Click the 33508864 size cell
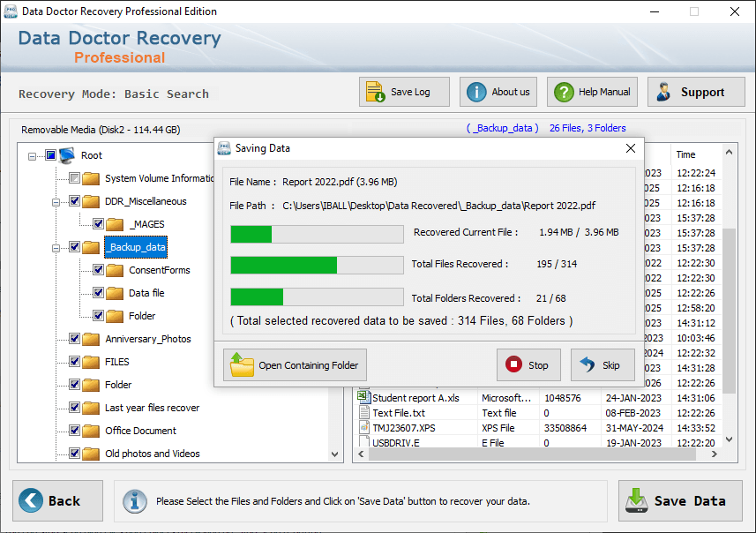This screenshot has width=756, height=533. (x=565, y=428)
